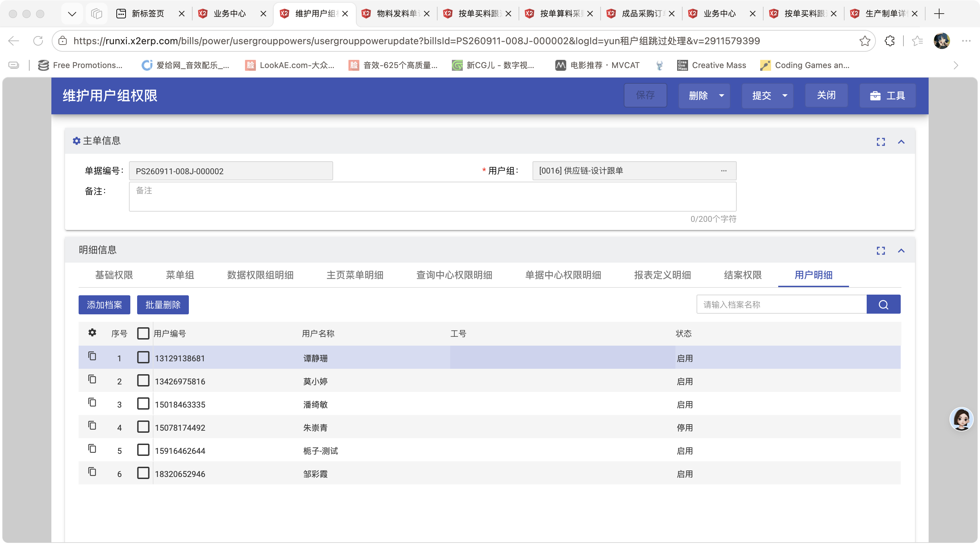Check the box for user 13426975816
The height and width of the screenshot is (545, 980).
143,381
